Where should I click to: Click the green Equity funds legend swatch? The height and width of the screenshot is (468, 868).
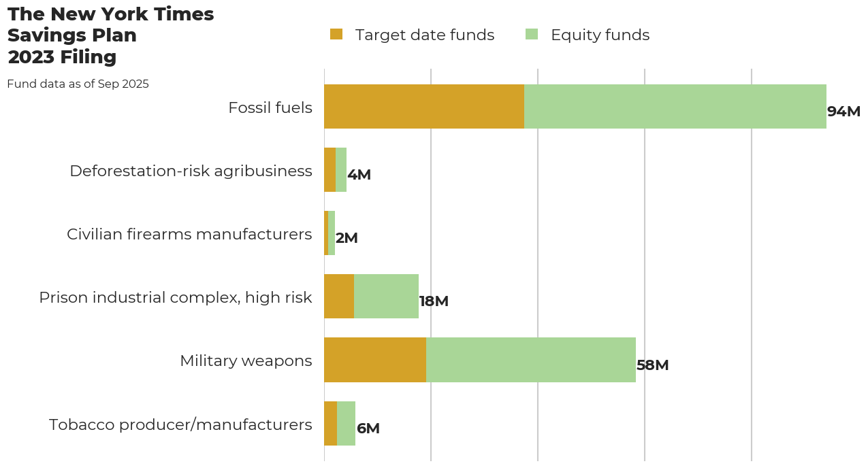point(532,35)
